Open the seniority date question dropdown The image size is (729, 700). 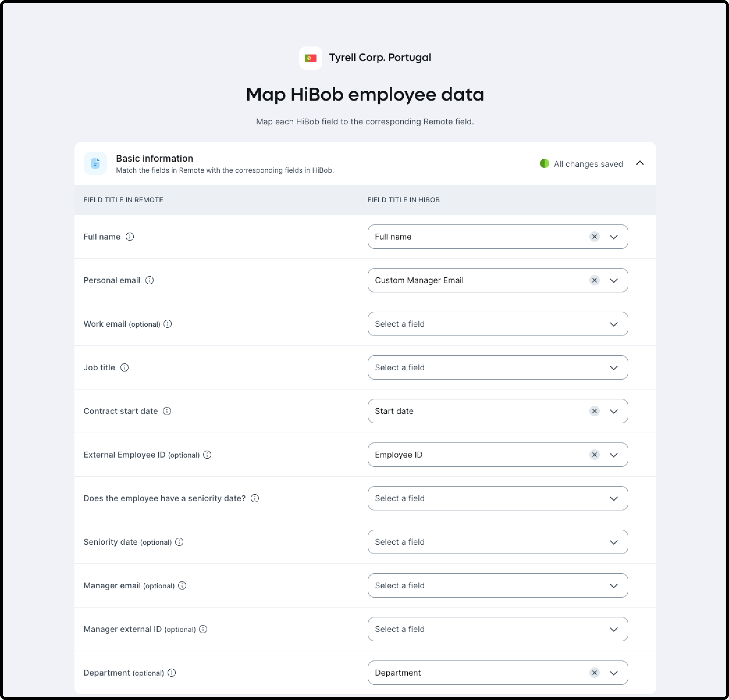[x=614, y=498]
